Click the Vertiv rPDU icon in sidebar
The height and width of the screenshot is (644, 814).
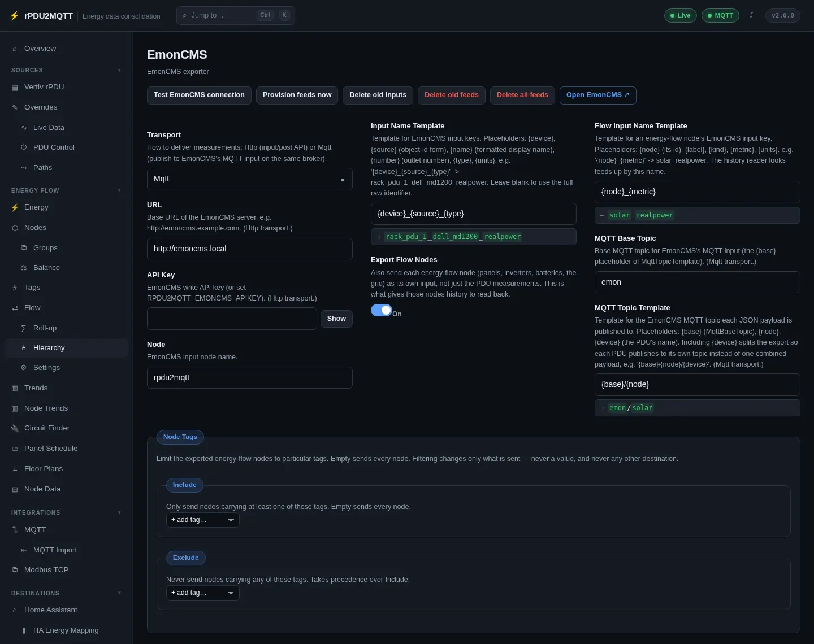[x=15, y=87]
